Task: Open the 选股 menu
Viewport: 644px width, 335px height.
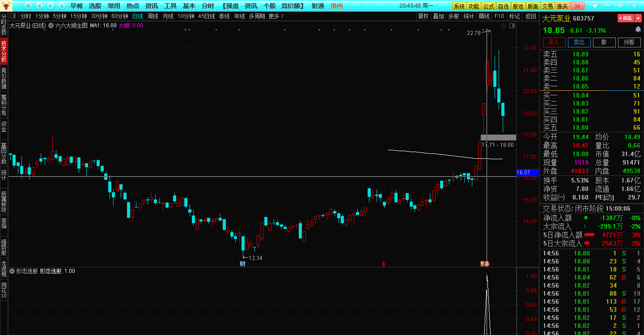Action: (x=95, y=6)
